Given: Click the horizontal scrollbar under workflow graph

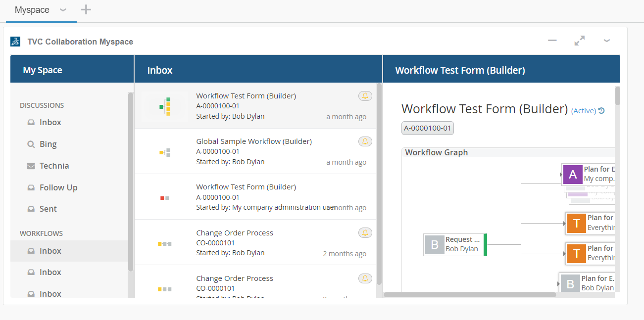Looking at the screenshot, I should 470,295.
